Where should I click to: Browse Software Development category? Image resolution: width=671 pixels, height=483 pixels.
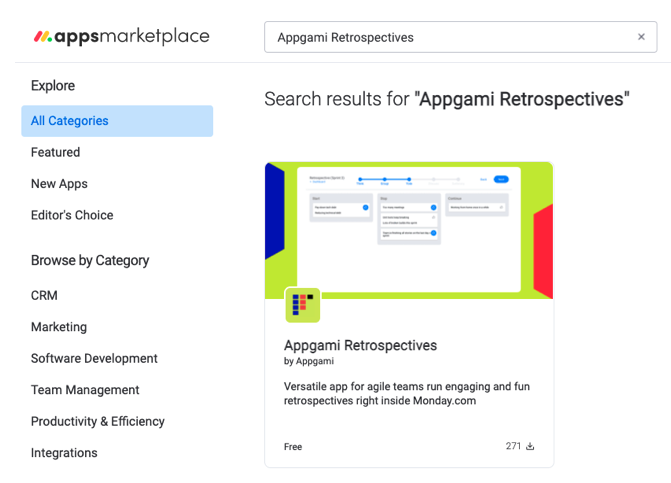tap(94, 359)
